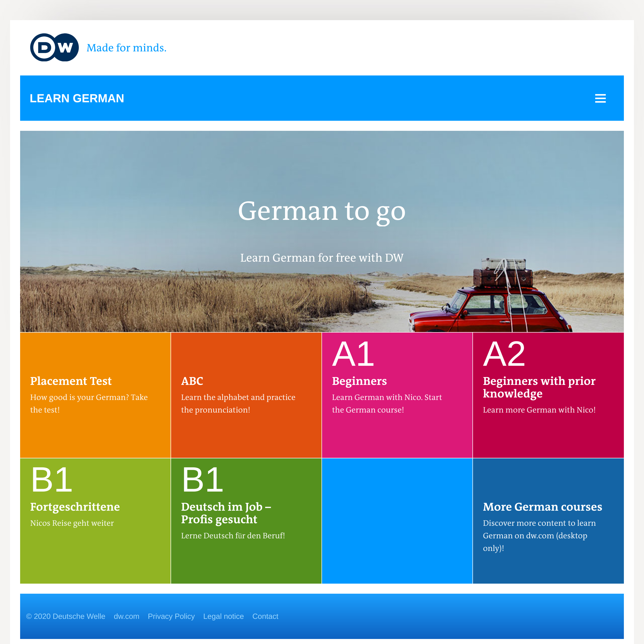Click the LEARN GERMAN header title
The image size is (644, 644).
77,98
